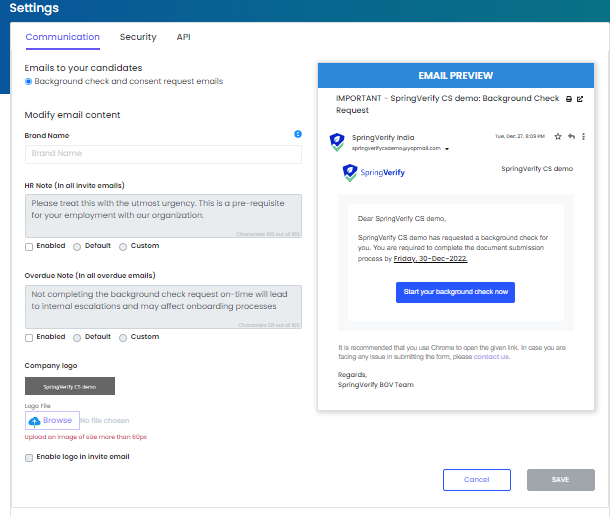Viewport: 610px width, 517px height.
Task: Click the 'No file chosen' text
Action: click(x=105, y=421)
